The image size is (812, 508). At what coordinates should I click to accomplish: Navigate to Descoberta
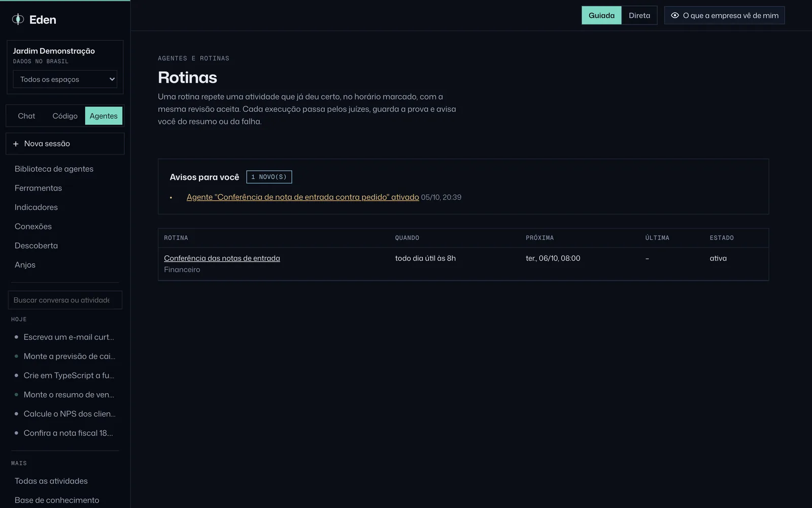pos(36,246)
